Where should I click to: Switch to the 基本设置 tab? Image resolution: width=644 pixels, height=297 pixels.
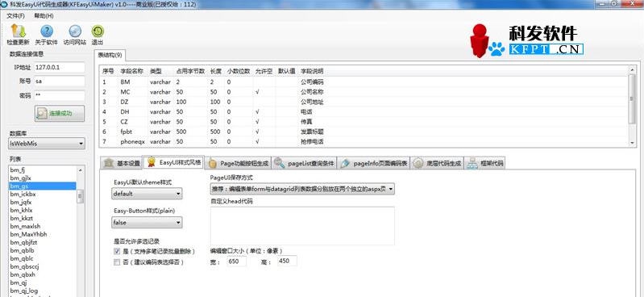[121, 163]
